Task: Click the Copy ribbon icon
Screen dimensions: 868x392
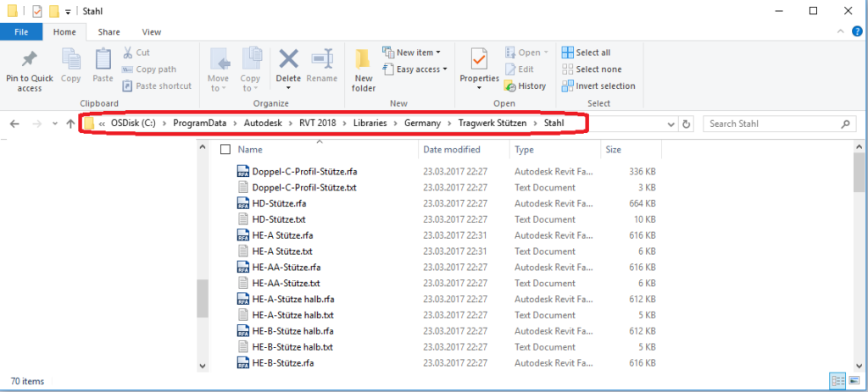Action: click(x=71, y=58)
